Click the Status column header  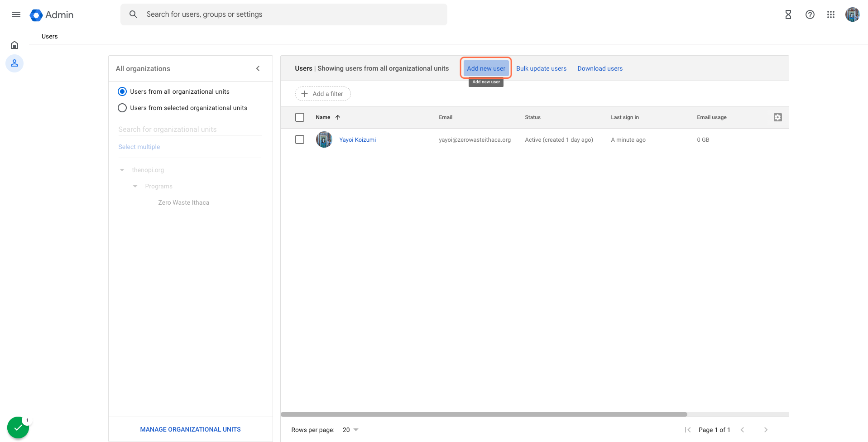532,117
